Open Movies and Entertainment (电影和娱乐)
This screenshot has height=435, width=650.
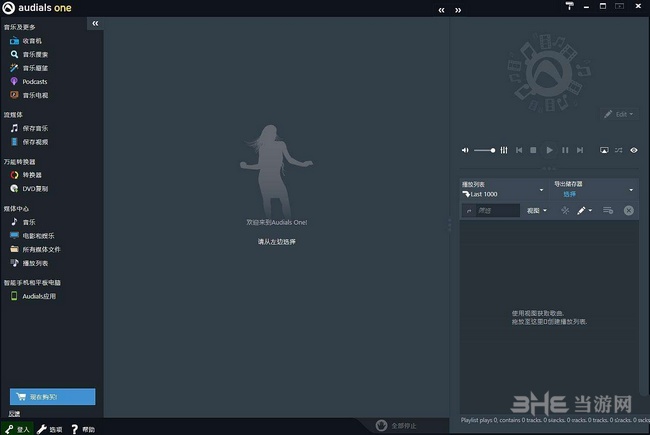32,236
